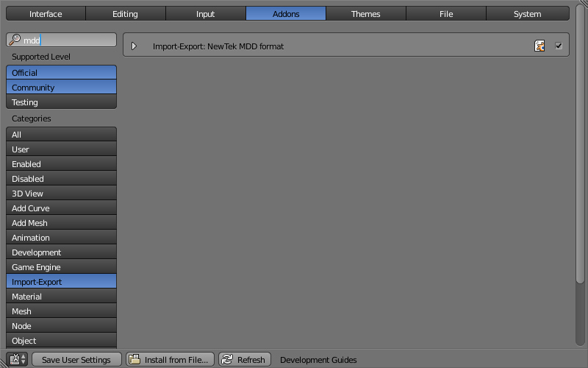Select the Animation category
588x368 pixels.
click(x=61, y=237)
